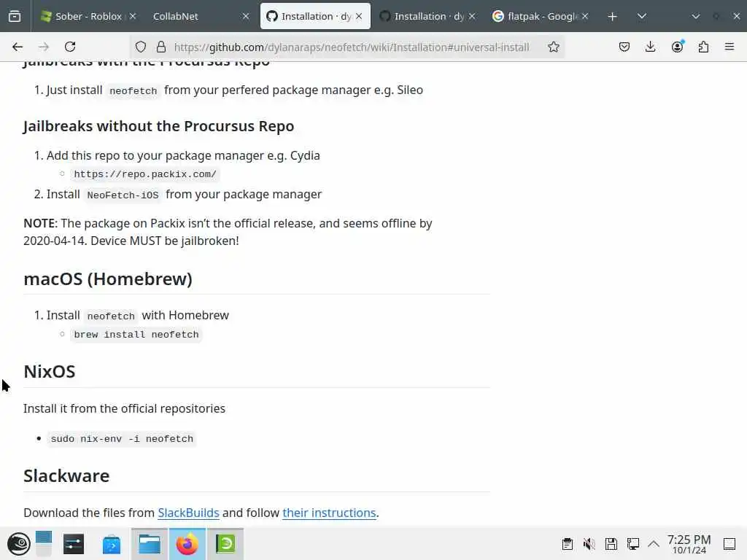Click Jailbreaks without the Procursus Repo heading

pos(158,126)
